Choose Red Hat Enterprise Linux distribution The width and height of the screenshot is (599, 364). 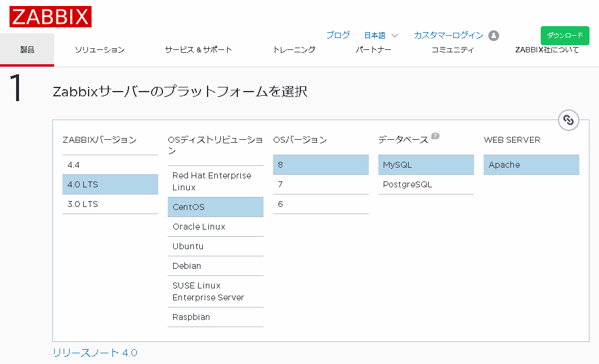point(215,181)
